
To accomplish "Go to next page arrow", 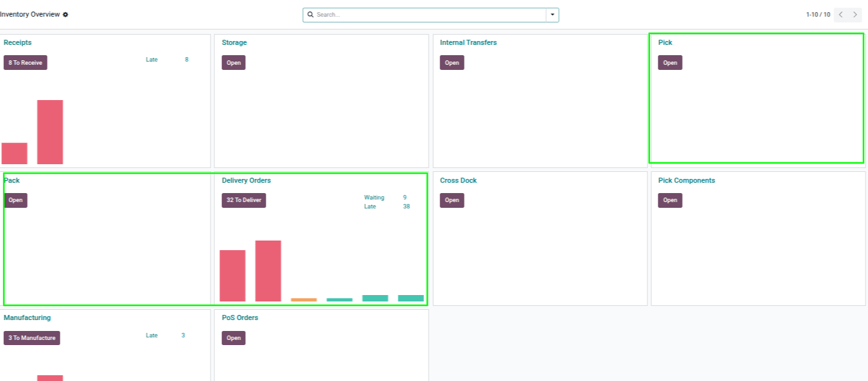I will point(855,15).
